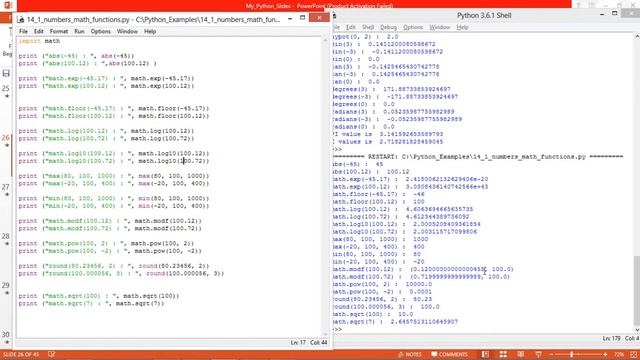Click the 72% zoom level text
The image size is (640, 360).
point(619,354)
